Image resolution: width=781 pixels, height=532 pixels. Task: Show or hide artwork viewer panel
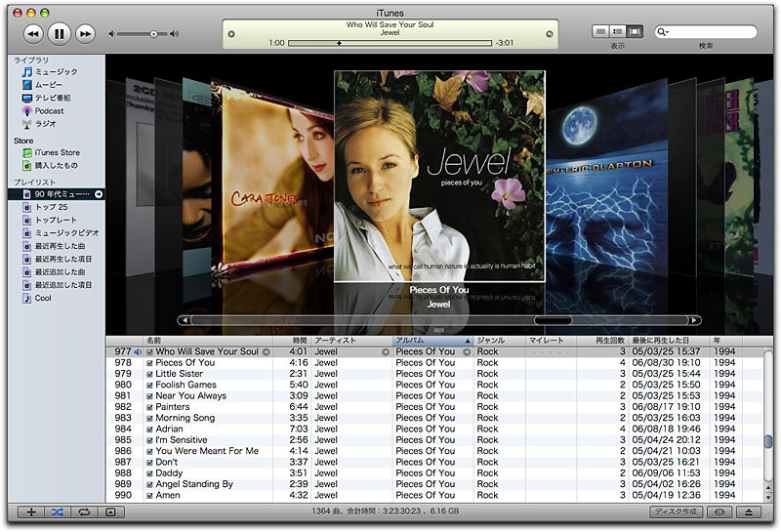(x=111, y=512)
